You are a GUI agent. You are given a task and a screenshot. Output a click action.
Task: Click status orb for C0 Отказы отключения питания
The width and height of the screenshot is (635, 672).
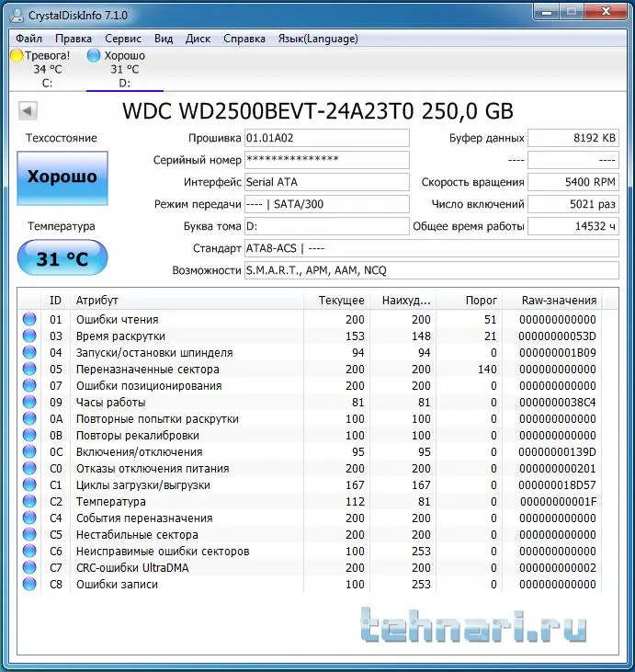(x=29, y=468)
